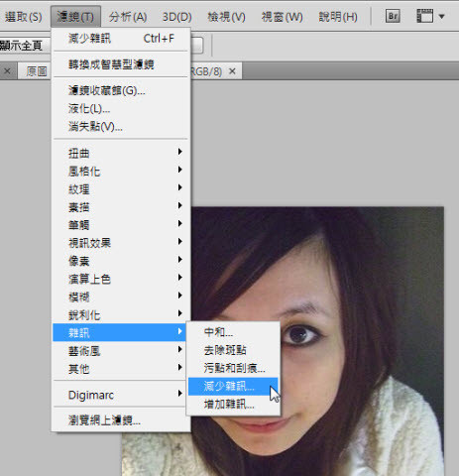
Task: Choose 中和... in the submenu
Action: click(x=233, y=332)
